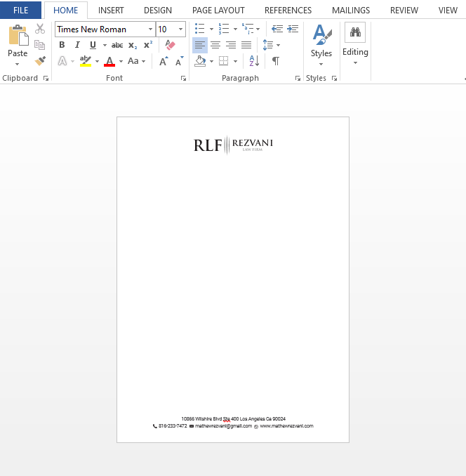466x476 pixels.
Task: Copy selection using the Copy icon
Action: click(x=40, y=45)
